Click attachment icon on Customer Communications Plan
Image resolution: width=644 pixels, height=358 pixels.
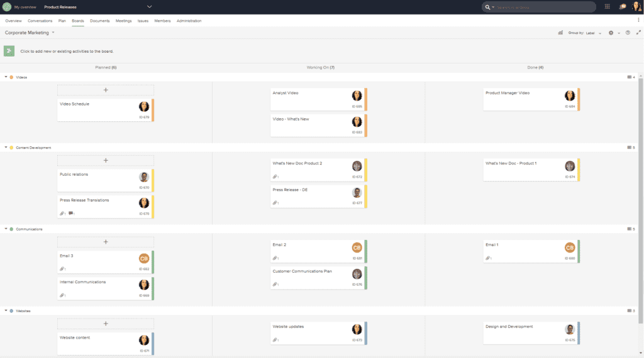pos(275,284)
